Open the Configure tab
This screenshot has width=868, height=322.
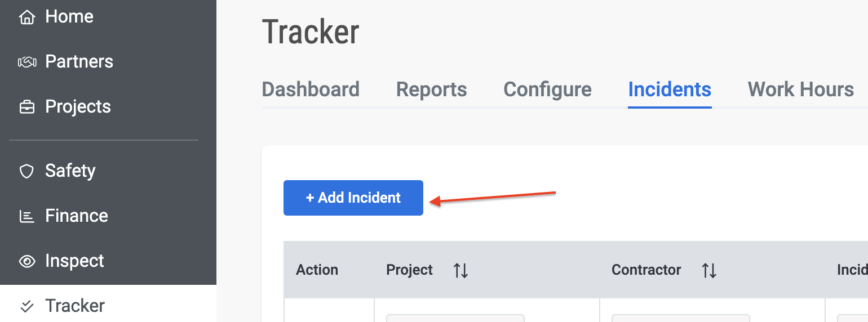547,90
